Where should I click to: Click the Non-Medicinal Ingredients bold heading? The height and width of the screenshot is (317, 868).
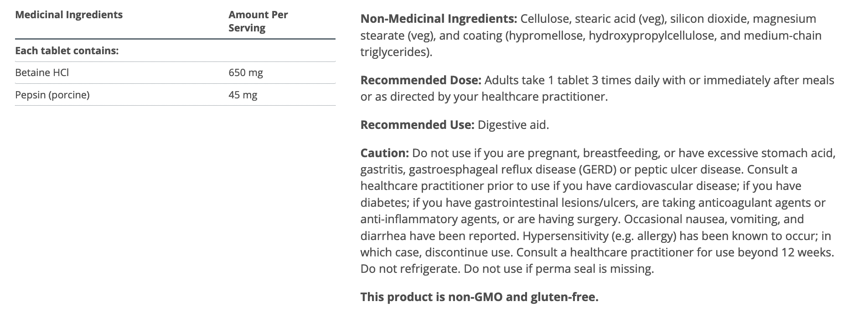[439, 19]
